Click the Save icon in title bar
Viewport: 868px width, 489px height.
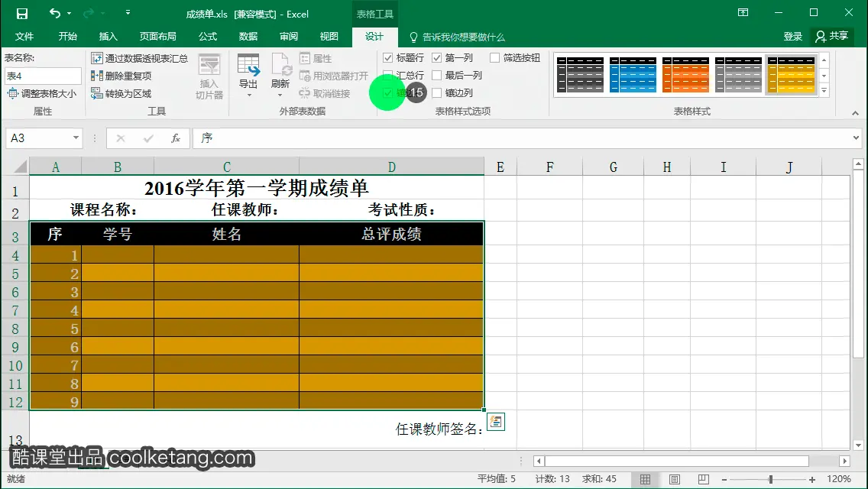click(x=22, y=13)
